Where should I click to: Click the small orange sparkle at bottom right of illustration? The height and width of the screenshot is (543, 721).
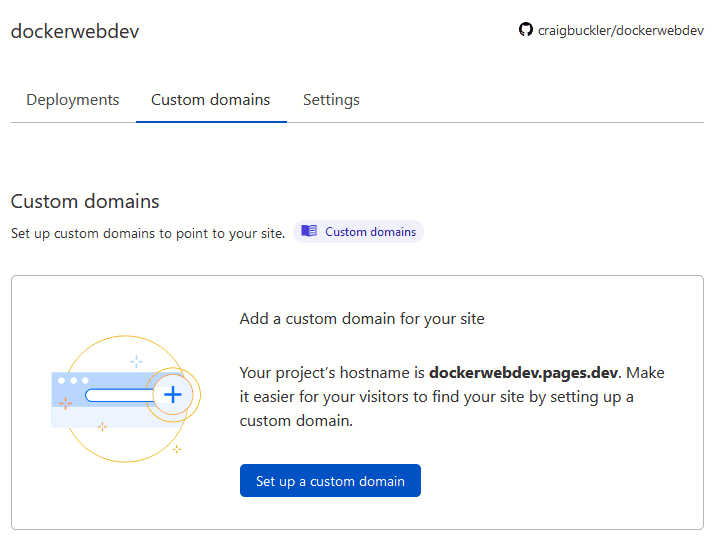pos(176,449)
